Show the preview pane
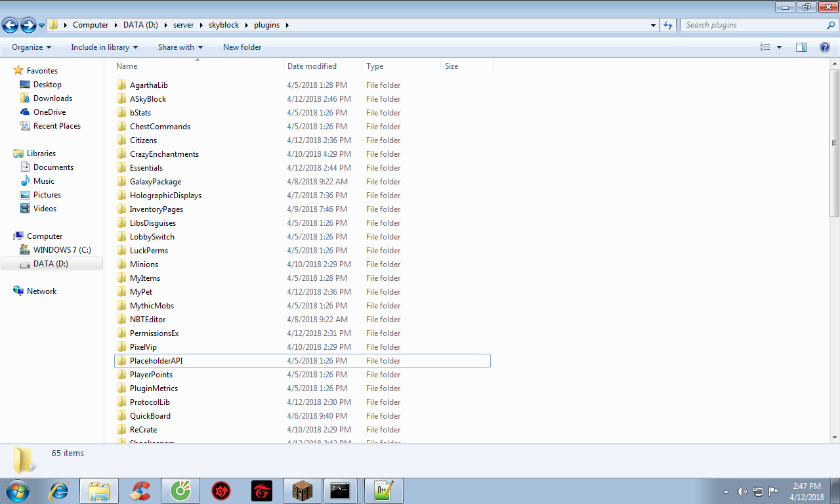Screen dimensions: 840x504 click(801, 47)
